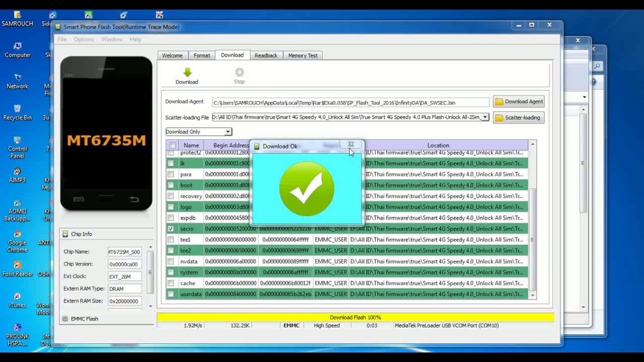
Task: Click the partition table scroll-down arrow
Action: (x=532, y=295)
